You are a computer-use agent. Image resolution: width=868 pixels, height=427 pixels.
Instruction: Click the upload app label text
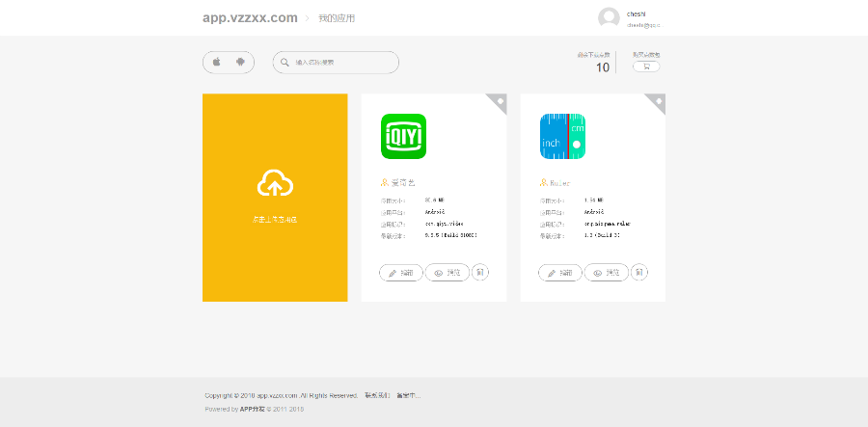275,220
